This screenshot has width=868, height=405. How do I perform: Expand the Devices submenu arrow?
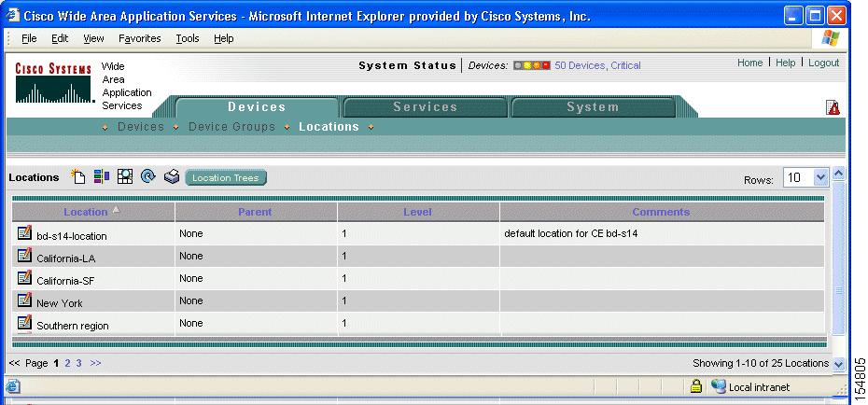[x=105, y=127]
